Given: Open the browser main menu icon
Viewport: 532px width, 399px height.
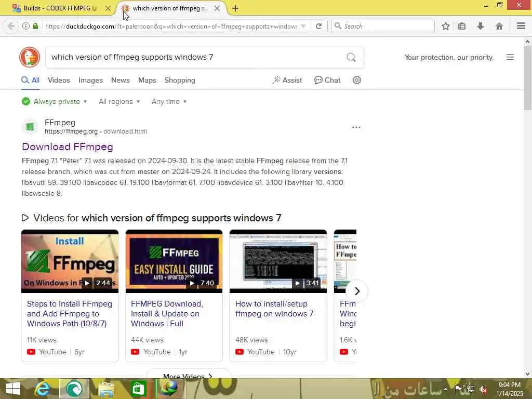Looking at the screenshot, I should [521, 26].
